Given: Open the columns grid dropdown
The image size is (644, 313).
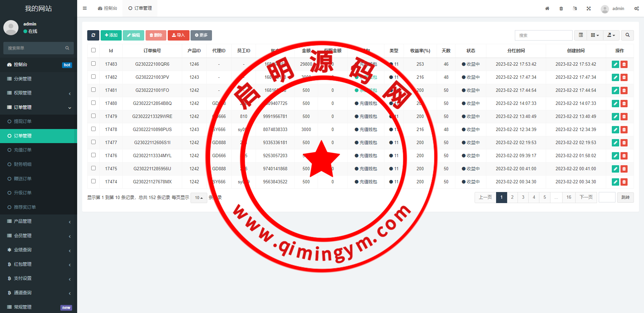Looking at the screenshot, I should pos(595,35).
